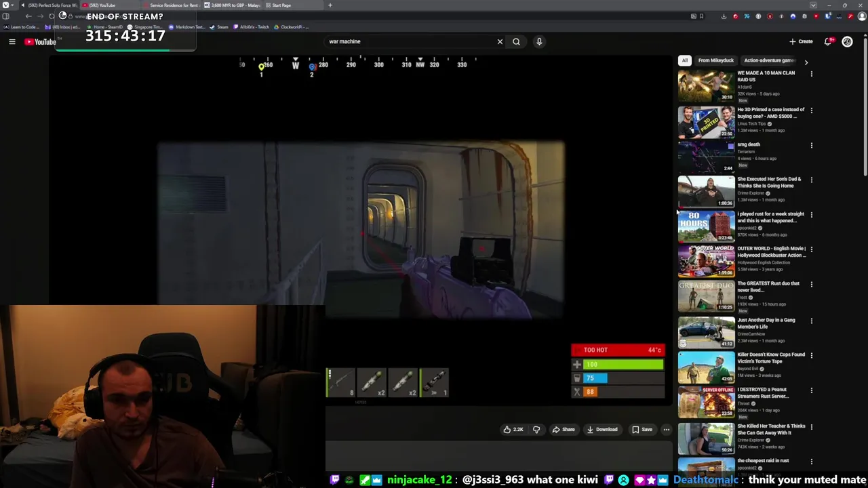The image size is (868, 488).
Task: Download this video
Action: click(602, 429)
